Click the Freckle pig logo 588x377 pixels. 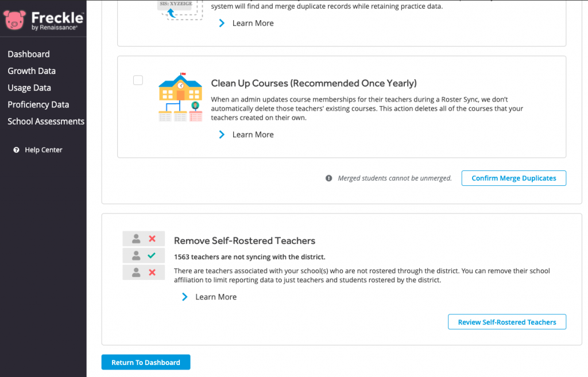tap(14, 18)
